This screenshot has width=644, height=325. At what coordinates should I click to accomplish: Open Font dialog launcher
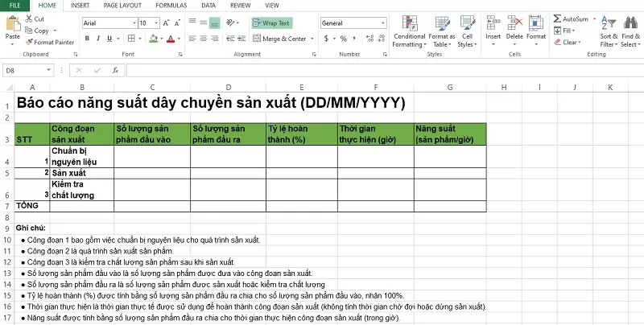point(180,54)
